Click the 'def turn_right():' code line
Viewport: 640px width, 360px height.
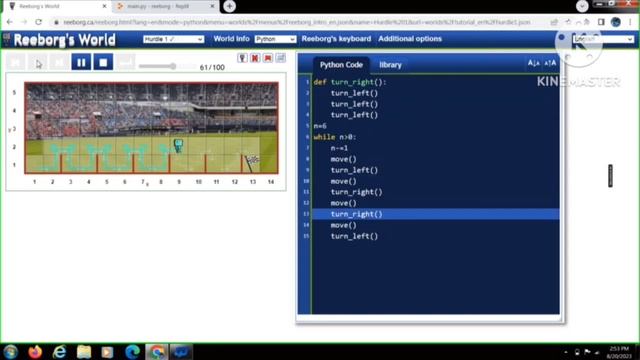pyautogui.click(x=350, y=82)
